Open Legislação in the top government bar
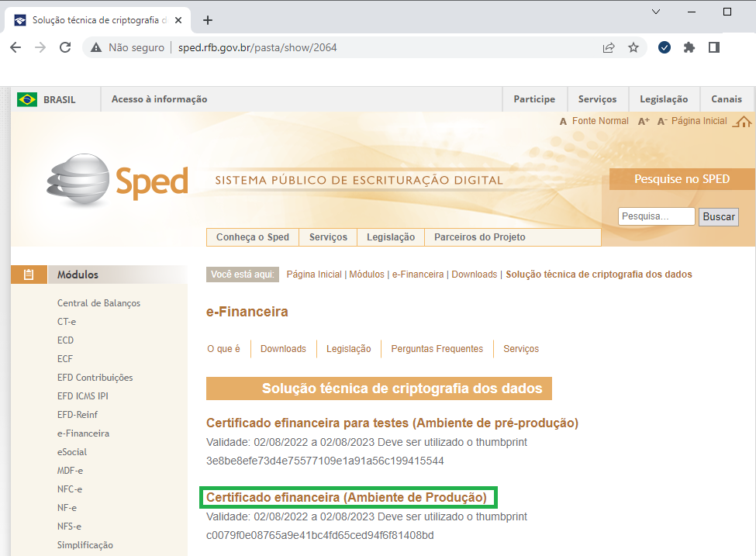 [664, 98]
